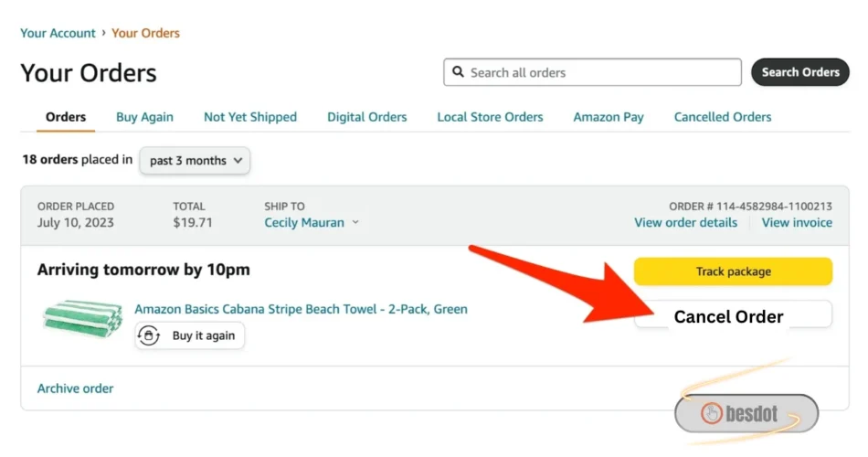Click the order number 114-4582984-1100213

point(774,207)
